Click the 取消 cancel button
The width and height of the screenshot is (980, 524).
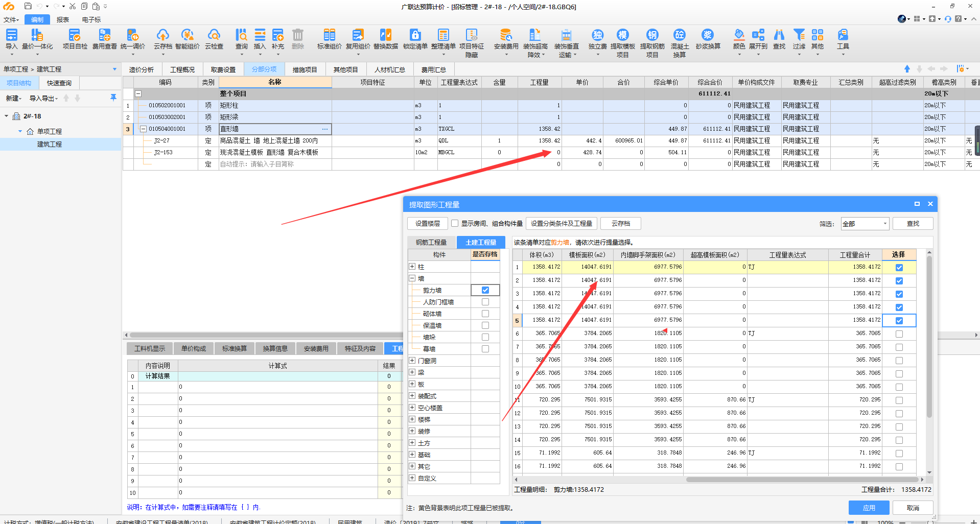click(x=913, y=508)
